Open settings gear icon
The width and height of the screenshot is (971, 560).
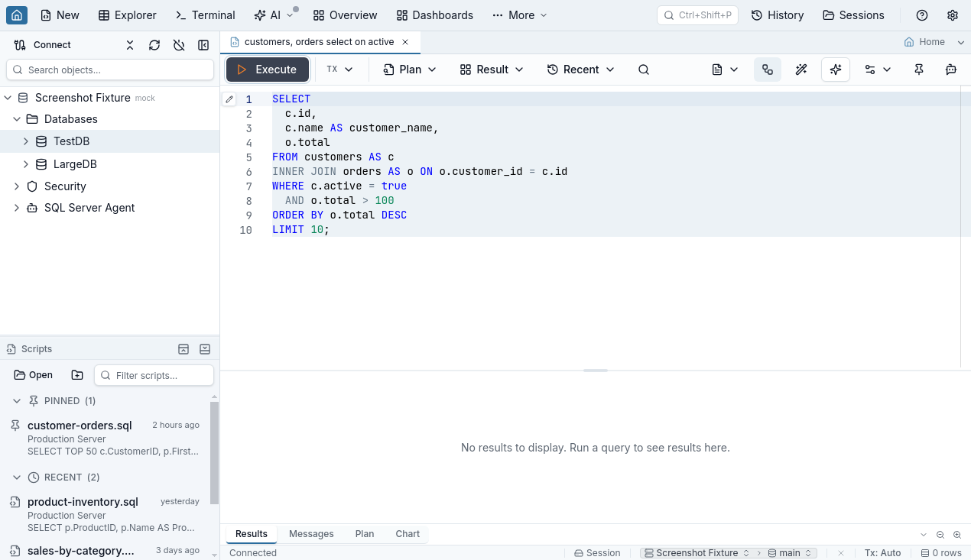953,15
